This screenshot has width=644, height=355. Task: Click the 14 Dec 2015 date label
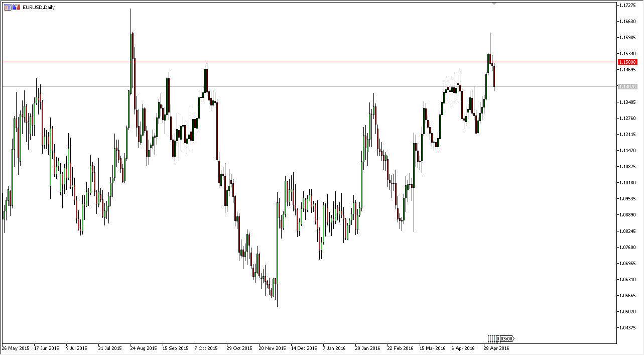[304, 348]
